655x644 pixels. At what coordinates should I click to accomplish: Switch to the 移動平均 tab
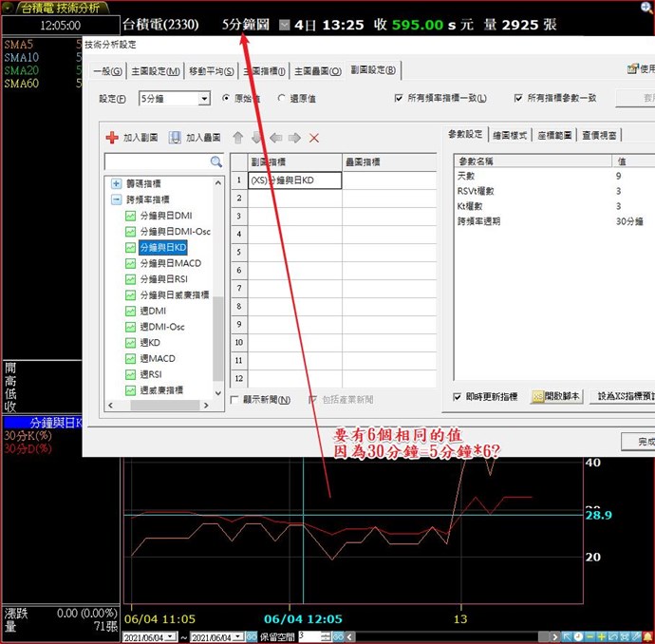[209, 70]
